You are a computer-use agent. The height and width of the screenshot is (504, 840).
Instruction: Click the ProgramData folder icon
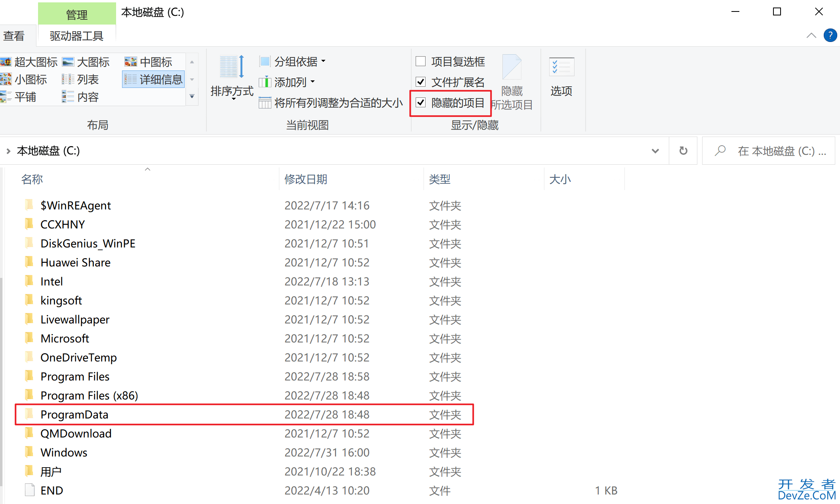29,414
